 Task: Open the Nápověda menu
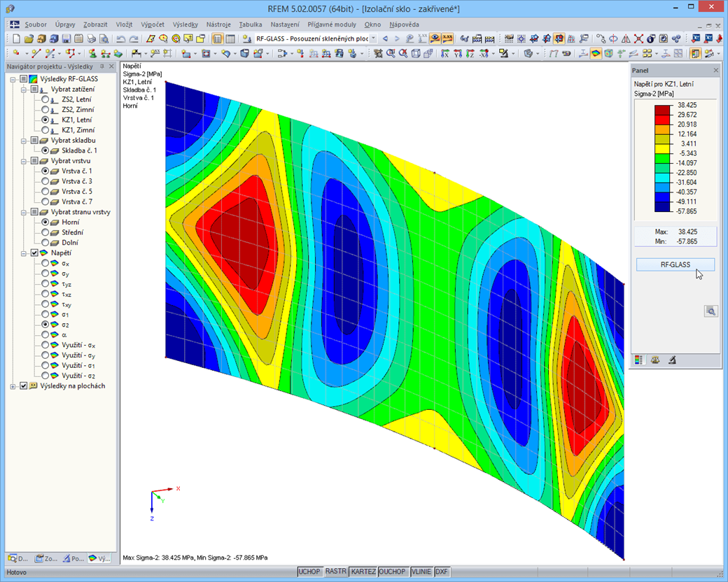(404, 24)
